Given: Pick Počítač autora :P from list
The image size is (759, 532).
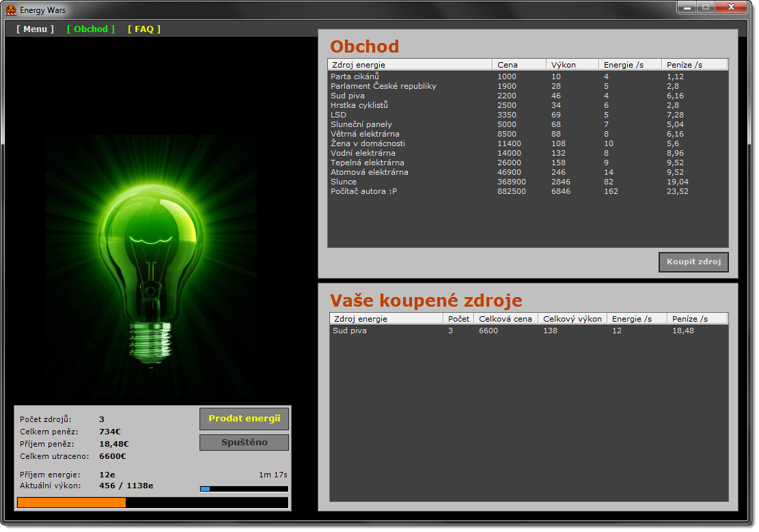Looking at the screenshot, I should (x=363, y=191).
